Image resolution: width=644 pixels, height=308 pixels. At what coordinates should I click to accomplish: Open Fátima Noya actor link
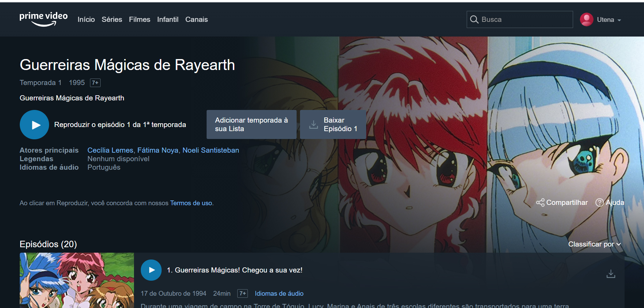(x=158, y=150)
